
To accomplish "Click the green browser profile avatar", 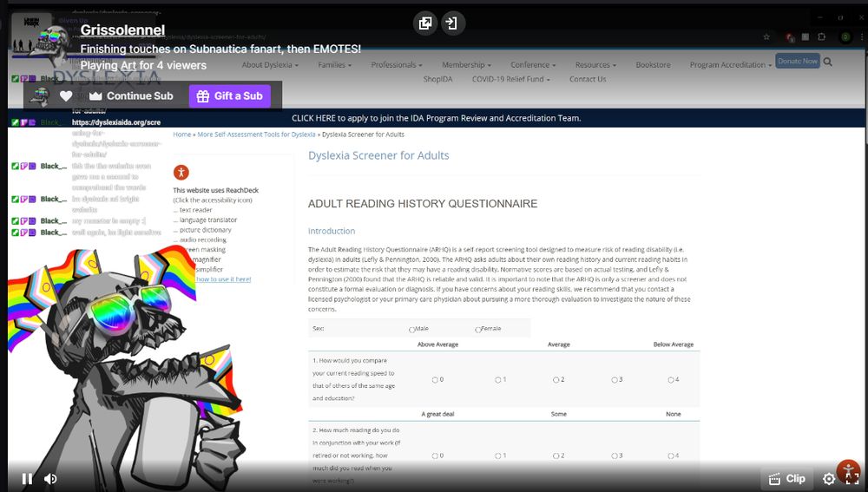I will [845, 37].
